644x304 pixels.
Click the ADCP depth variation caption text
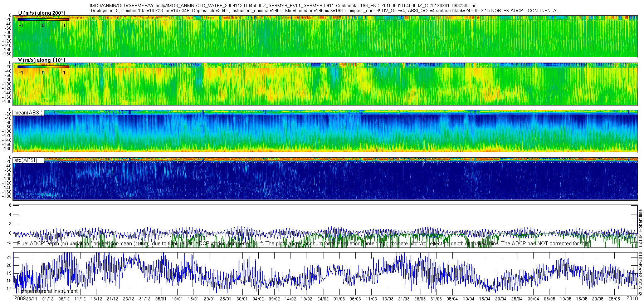tap(302, 244)
